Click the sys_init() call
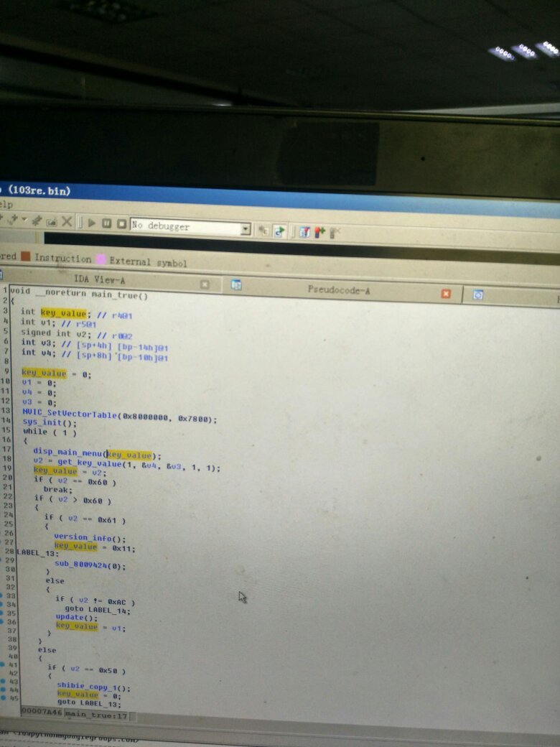This screenshot has width=560, height=747. (50, 422)
